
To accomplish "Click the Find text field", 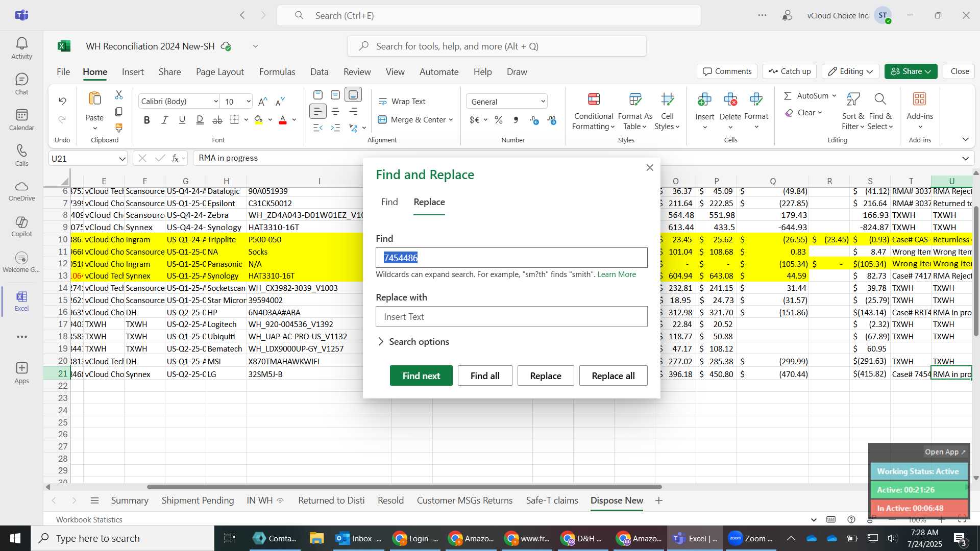I will point(511,258).
